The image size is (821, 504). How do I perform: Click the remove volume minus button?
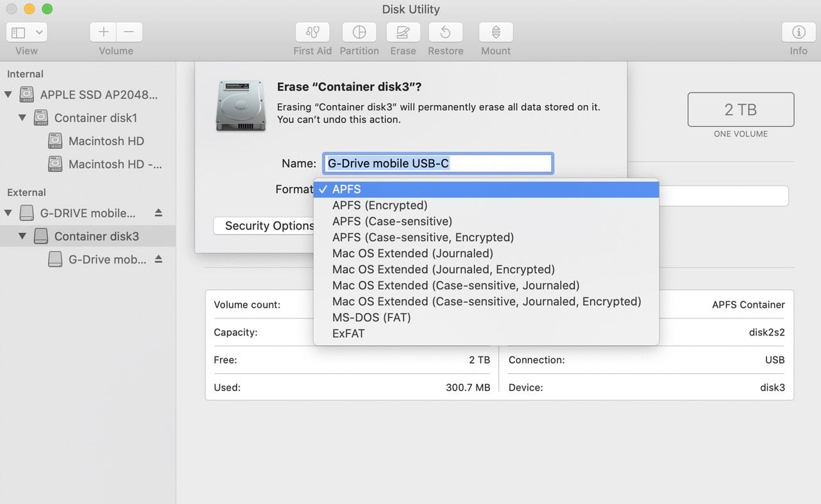point(129,32)
